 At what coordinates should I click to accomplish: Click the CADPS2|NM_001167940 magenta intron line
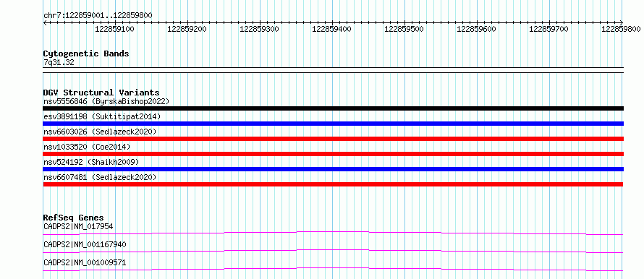tap(333, 251)
